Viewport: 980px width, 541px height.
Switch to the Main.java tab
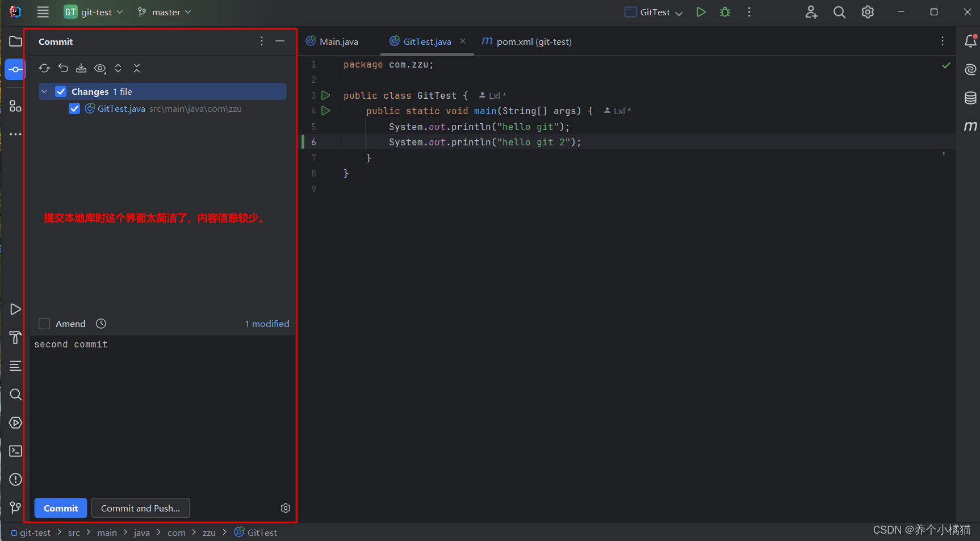(x=332, y=41)
